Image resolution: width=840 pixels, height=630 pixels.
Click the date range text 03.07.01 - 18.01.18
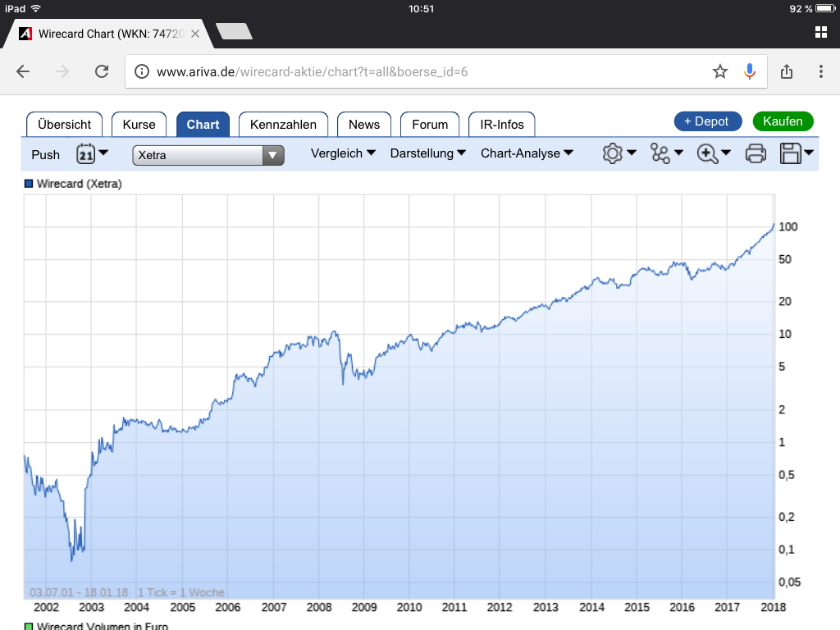point(79,592)
